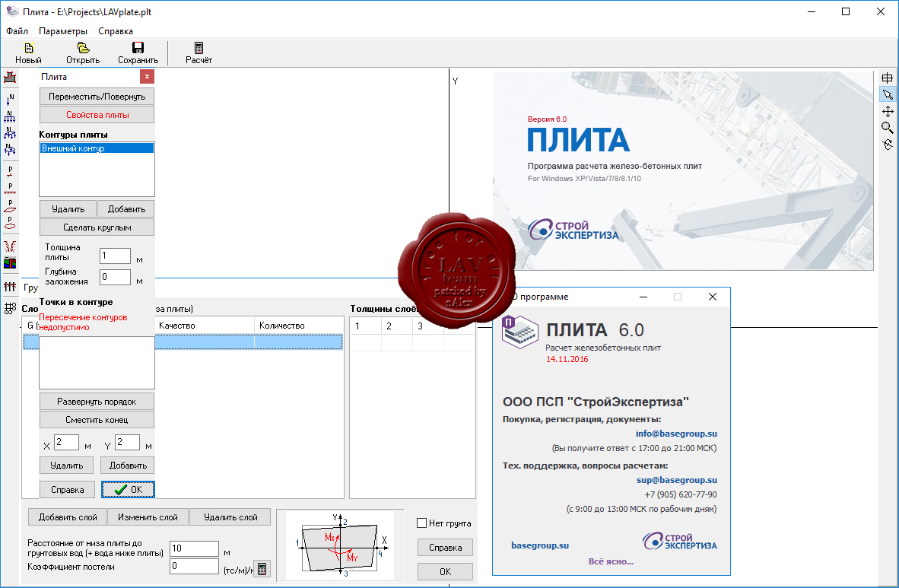Select the magnifier zoom tool
The image size is (899, 588).
pyautogui.click(x=887, y=128)
